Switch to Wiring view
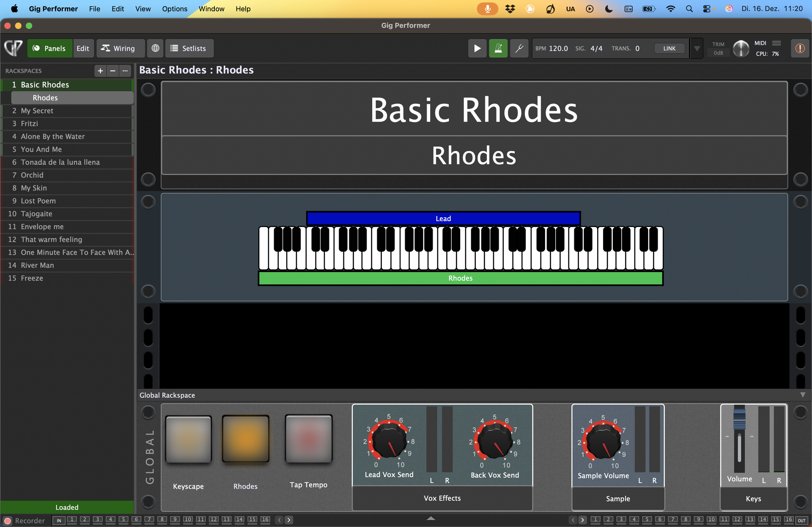Screen dimensions: 812x527 coord(118,48)
